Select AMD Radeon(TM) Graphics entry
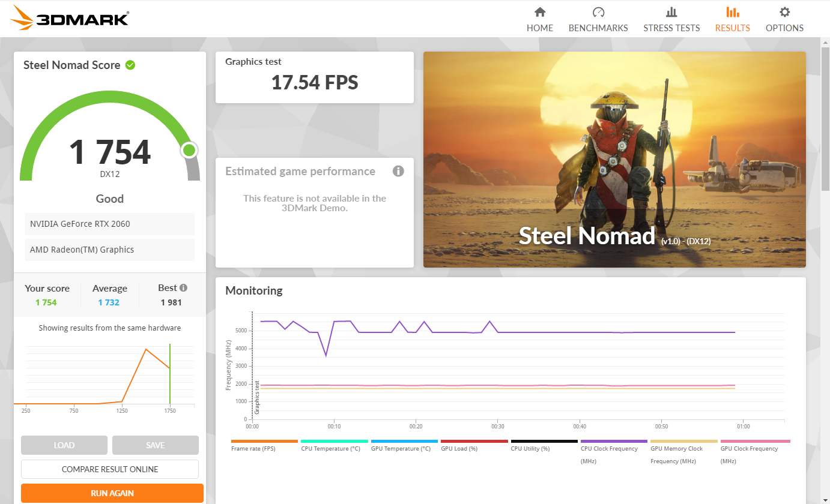This screenshot has width=830, height=504. click(110, 250)
